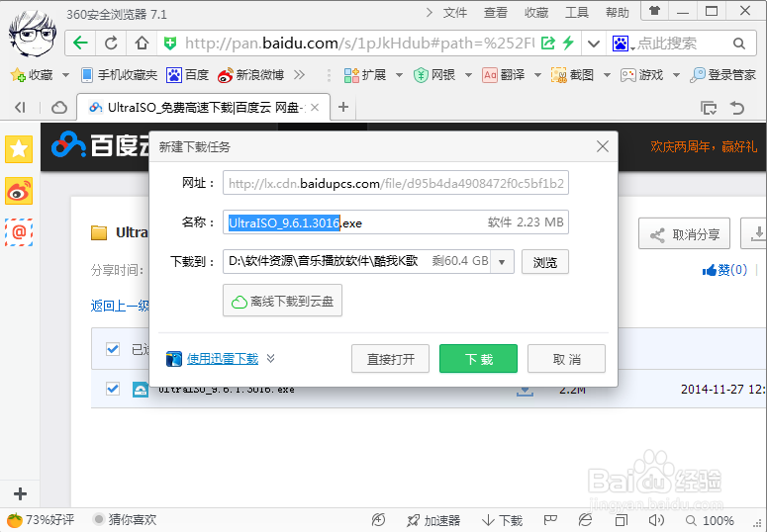Image resolution: width=767 pixels, height=532 pixels.
Task: Restore closed tab undo icon
Action: (x=736, y=107)
